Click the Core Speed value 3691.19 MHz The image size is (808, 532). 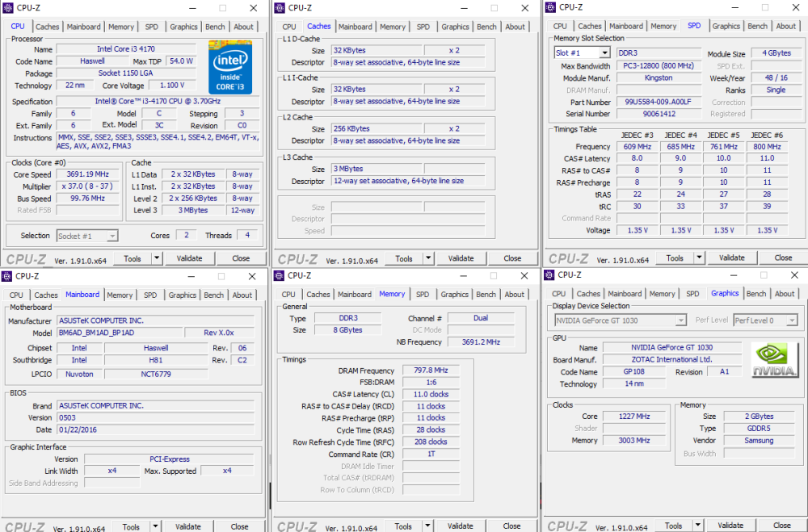coord(87,174)
